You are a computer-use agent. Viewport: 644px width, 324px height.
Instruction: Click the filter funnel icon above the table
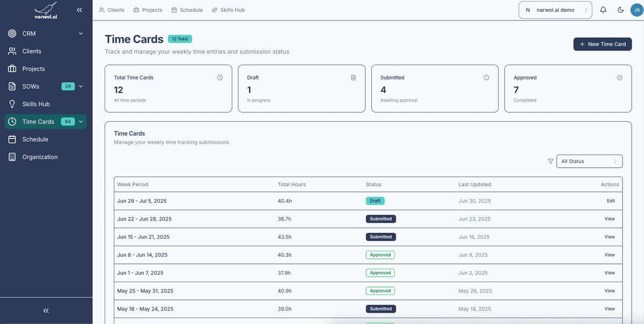[551, 161]
